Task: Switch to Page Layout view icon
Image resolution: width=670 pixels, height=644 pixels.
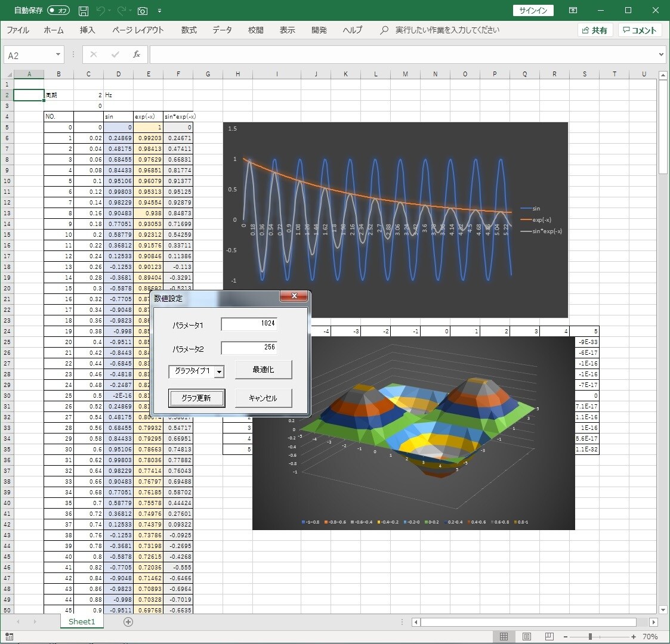Action: 526,637
